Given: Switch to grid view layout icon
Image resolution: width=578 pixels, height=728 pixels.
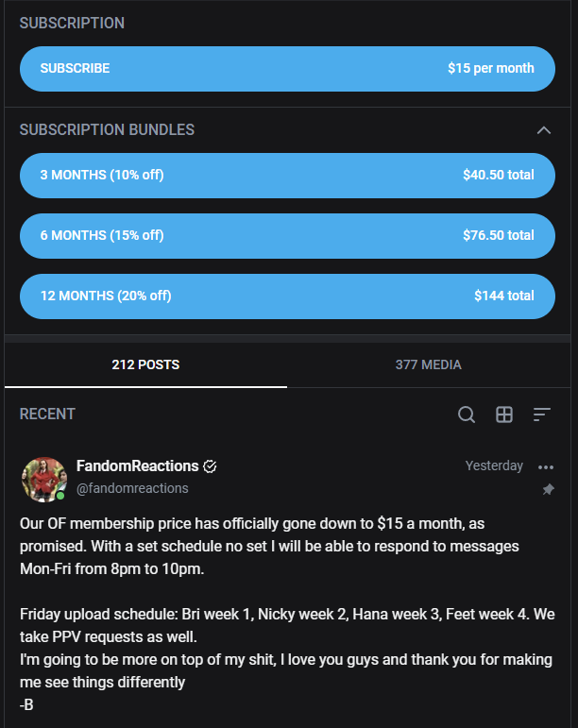Looking at the screenshot, I should pyautogui.click(x=504, y=415).
